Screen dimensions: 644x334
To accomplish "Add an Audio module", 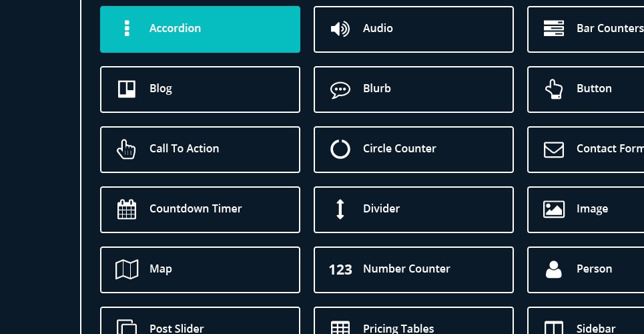I will tap(414, 29).
